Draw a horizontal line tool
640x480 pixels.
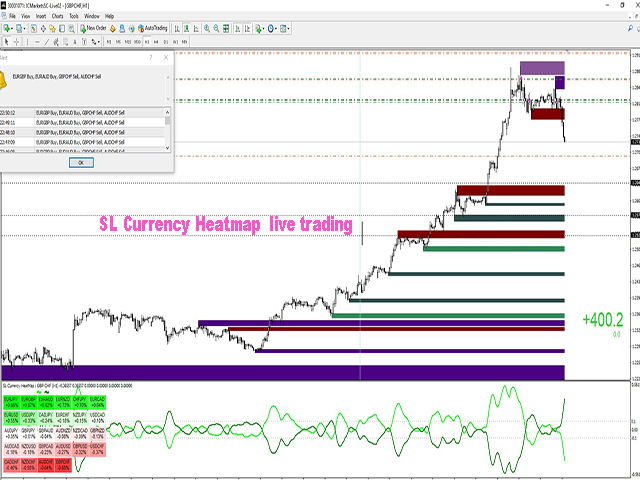[x=37, y=42]
